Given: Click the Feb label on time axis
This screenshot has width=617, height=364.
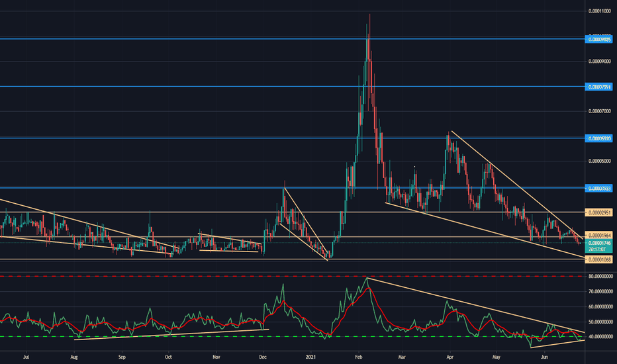Looking at the screenshot, I should [358, 357].
